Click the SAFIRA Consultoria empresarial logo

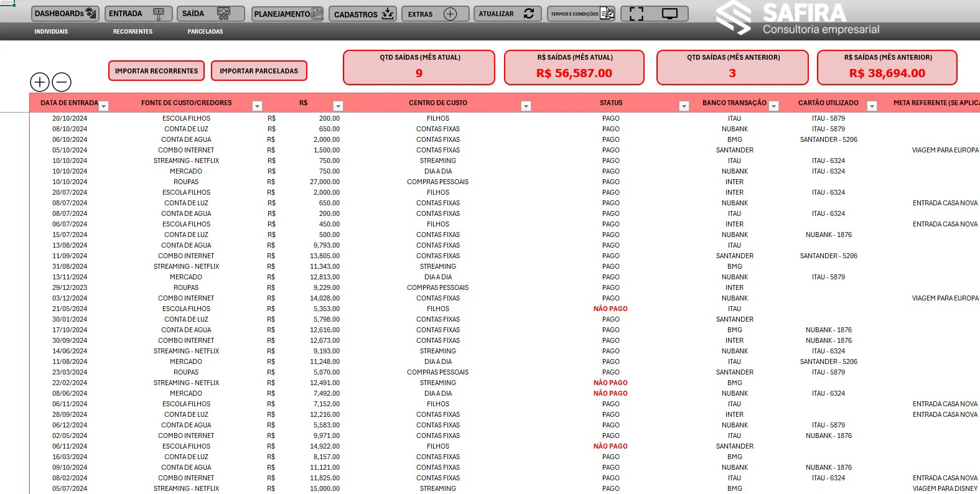point(798,19)
